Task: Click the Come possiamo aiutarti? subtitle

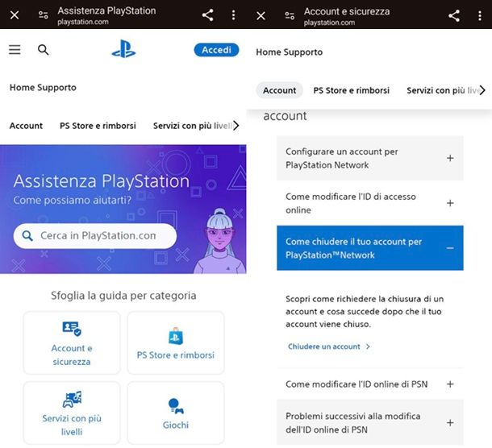Action: (72, 200)
